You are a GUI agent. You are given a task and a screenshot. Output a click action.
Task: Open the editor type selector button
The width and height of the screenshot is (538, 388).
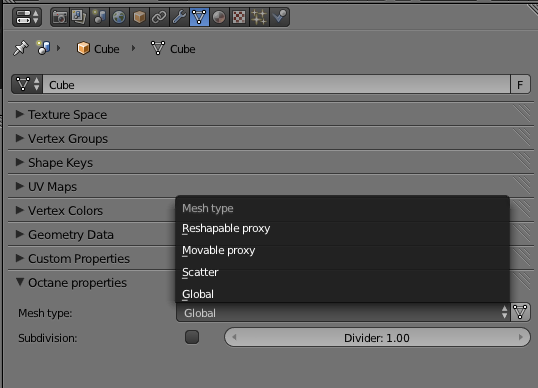(27, 17)
